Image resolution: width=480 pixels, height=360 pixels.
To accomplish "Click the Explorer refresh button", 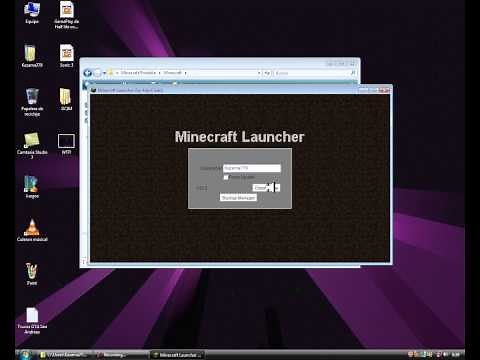I will (x=267, y=73).
